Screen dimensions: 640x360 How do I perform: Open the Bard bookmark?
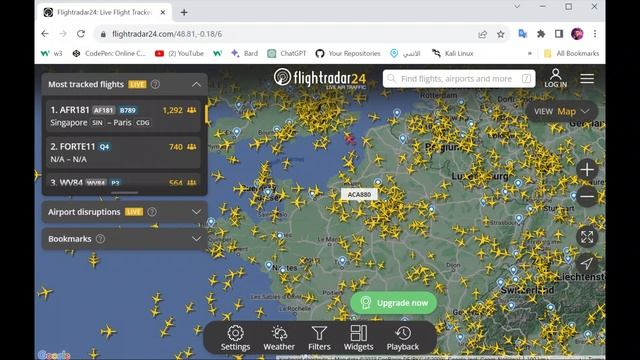coord(244,53)
